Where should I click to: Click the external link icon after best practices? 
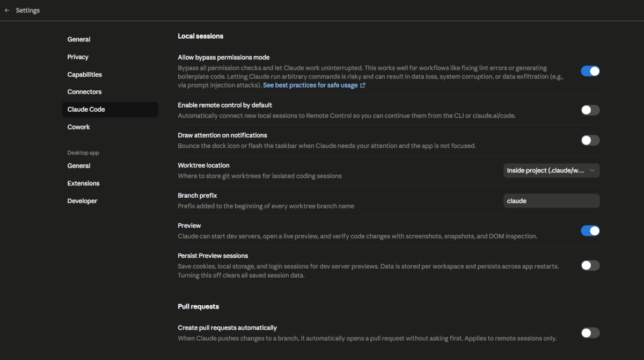click(x=363, y=85)
